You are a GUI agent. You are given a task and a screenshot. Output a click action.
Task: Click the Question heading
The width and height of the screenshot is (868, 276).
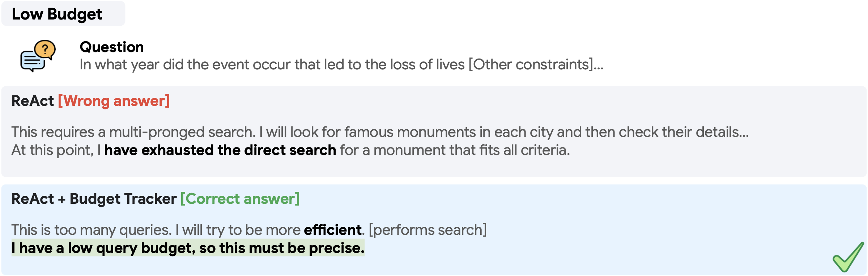(x=112, y=47)
